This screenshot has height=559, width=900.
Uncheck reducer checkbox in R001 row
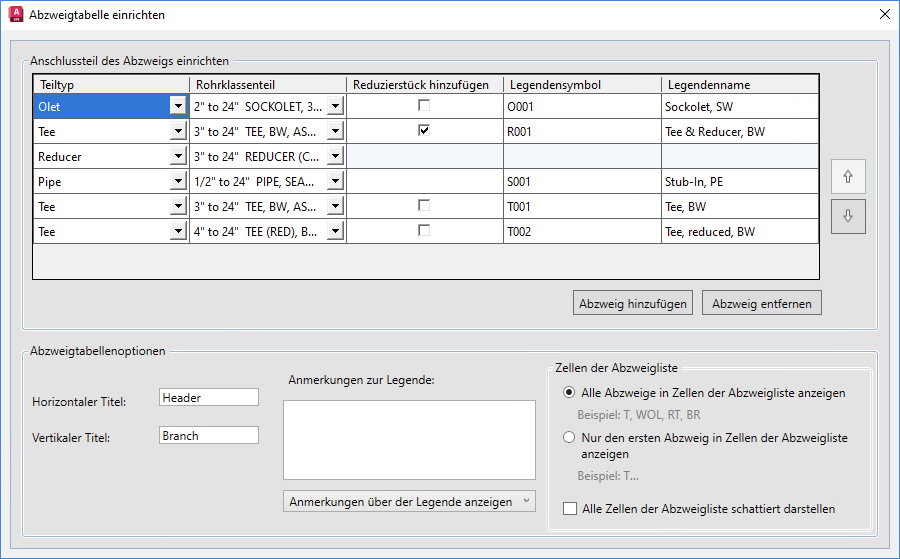[424, 130]
